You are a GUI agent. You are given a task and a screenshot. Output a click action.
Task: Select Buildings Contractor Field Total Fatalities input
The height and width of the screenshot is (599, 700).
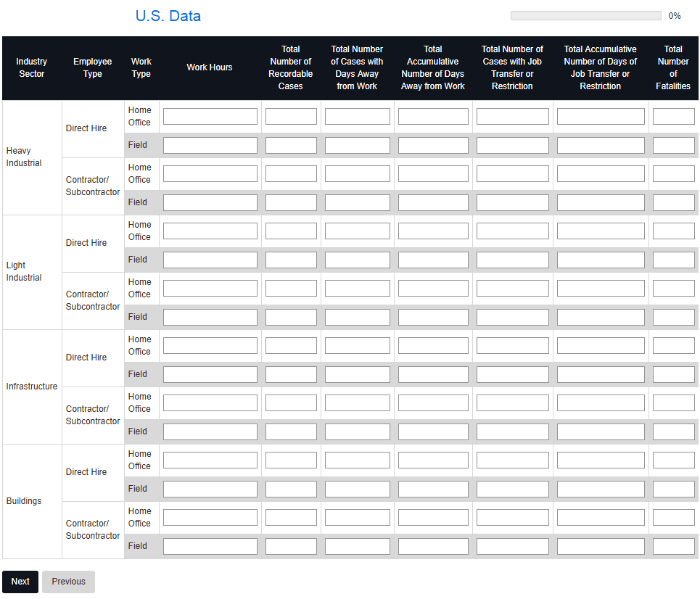(x=673, y=547)
